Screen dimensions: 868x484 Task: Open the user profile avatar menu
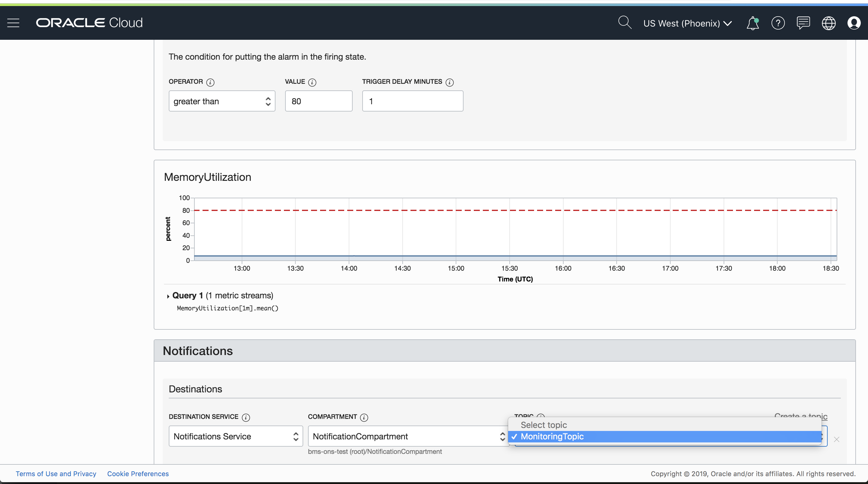coord(854,23)
